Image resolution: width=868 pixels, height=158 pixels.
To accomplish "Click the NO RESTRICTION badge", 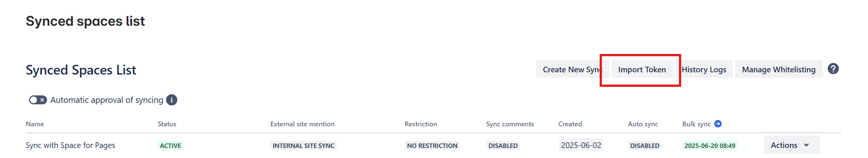I will point(432,145).
